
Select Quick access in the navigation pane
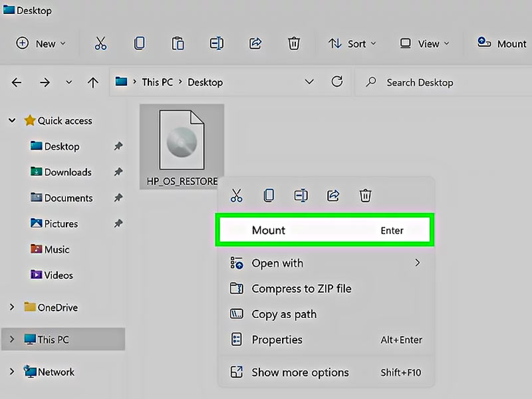point(65,121)
